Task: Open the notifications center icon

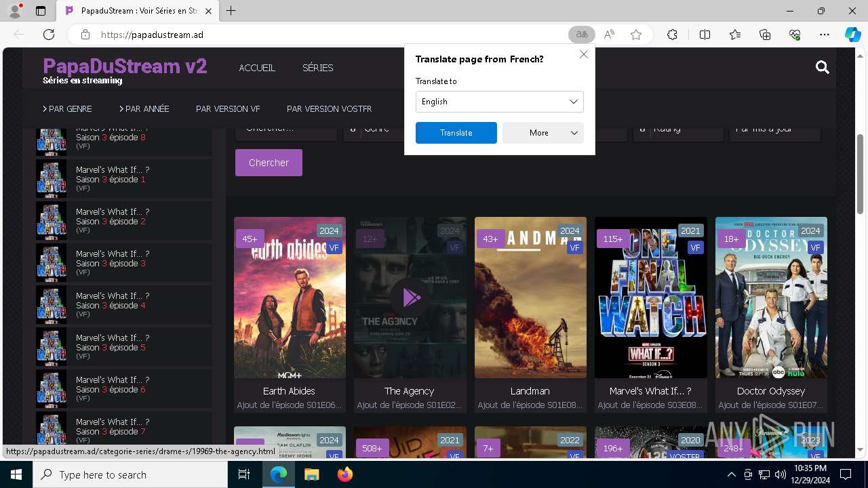Action: (846, 474)
